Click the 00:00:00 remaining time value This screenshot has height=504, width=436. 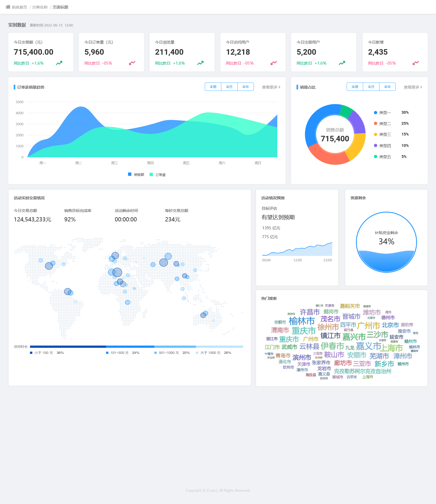pyautogui.click(x=126, y=219)
